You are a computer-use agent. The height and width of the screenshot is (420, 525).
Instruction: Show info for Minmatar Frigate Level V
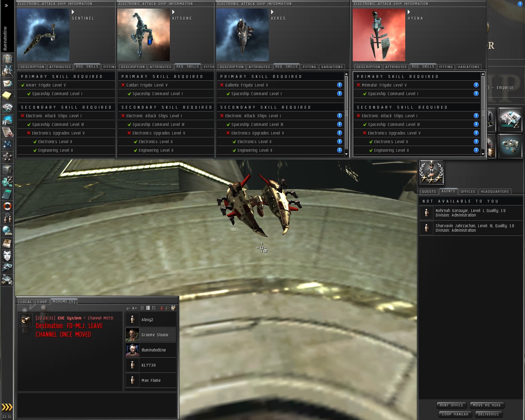pyautogui.click(x=476, y=85)
